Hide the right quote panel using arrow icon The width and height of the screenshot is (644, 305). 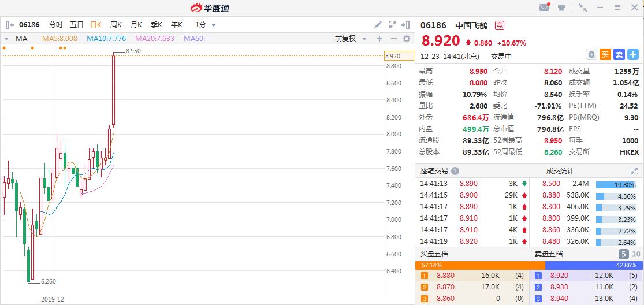(x=407, y=25)
